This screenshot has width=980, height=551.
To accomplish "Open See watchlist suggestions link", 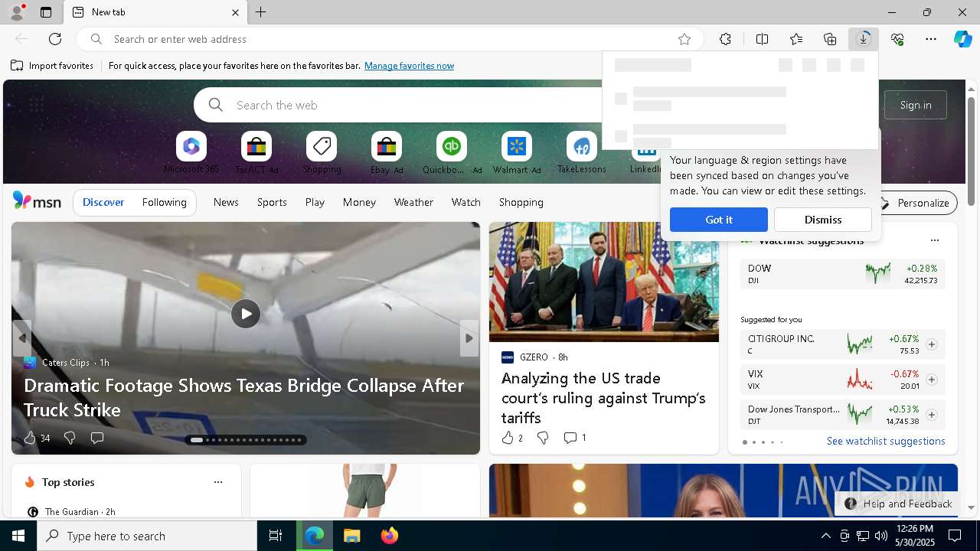I will click(x=886, y=441).
